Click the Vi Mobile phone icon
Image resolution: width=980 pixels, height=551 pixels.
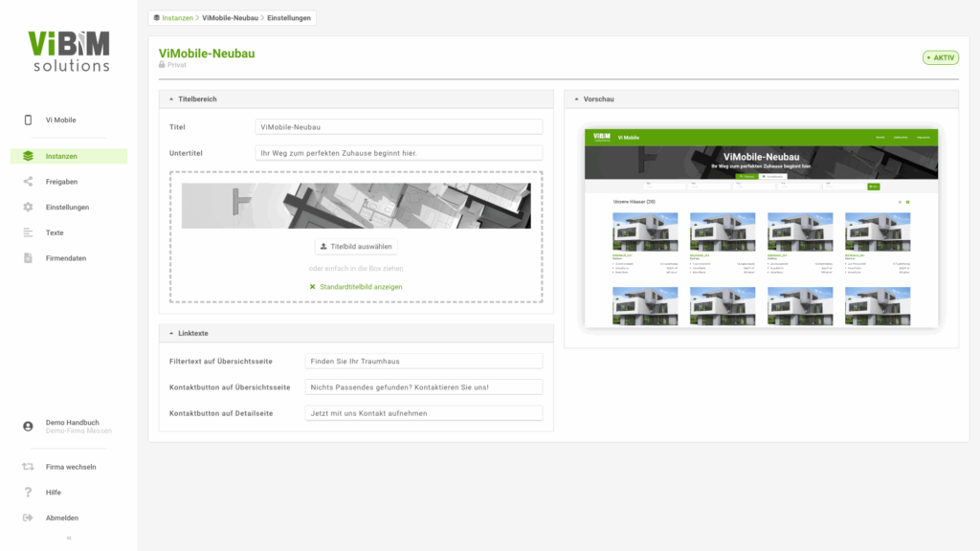click(28, 120)
